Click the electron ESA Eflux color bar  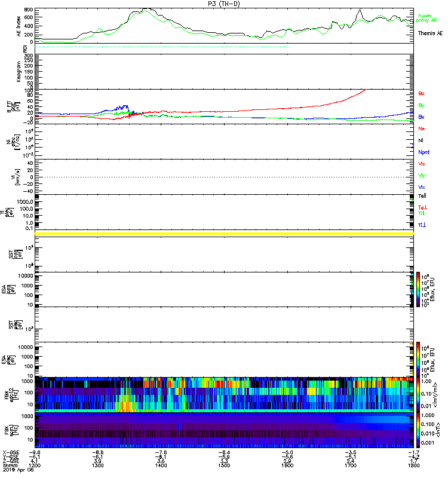tap(418, 360)
